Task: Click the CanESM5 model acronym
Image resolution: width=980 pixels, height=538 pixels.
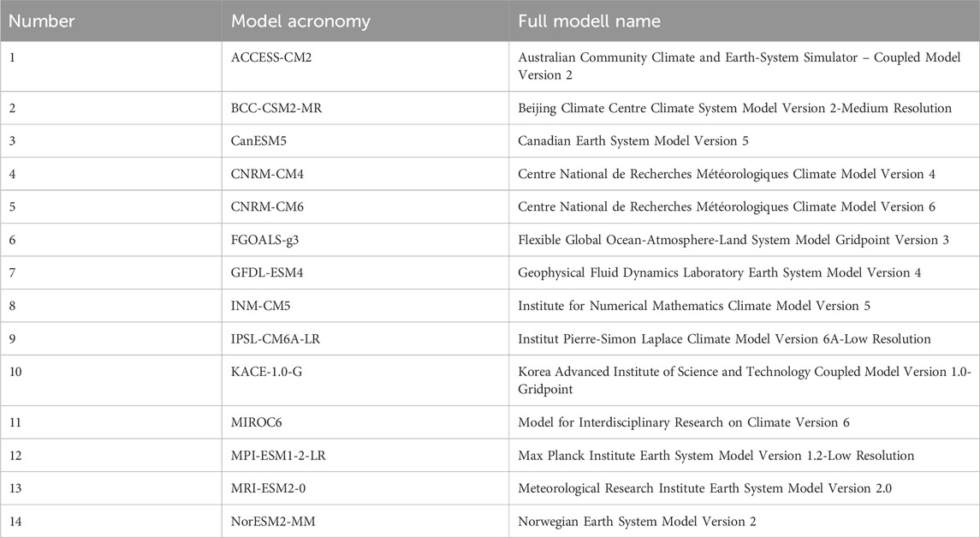Action: coord(260,141)
